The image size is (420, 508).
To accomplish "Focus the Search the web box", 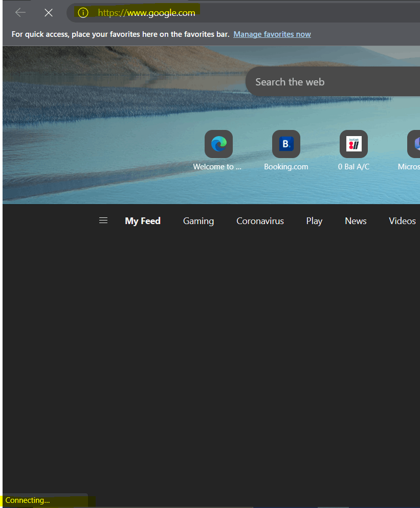I will pos(333,82).
